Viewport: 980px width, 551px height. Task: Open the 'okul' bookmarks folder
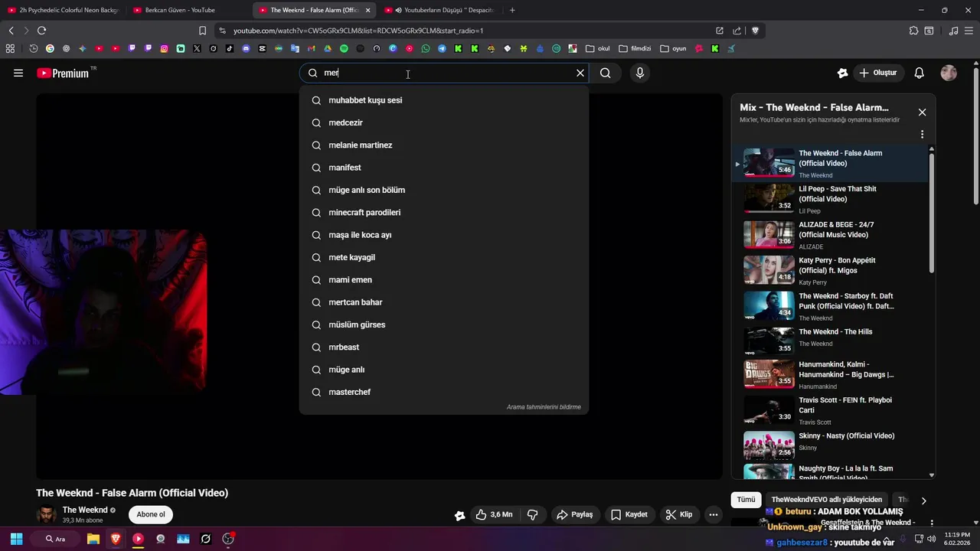pos(598,48)
